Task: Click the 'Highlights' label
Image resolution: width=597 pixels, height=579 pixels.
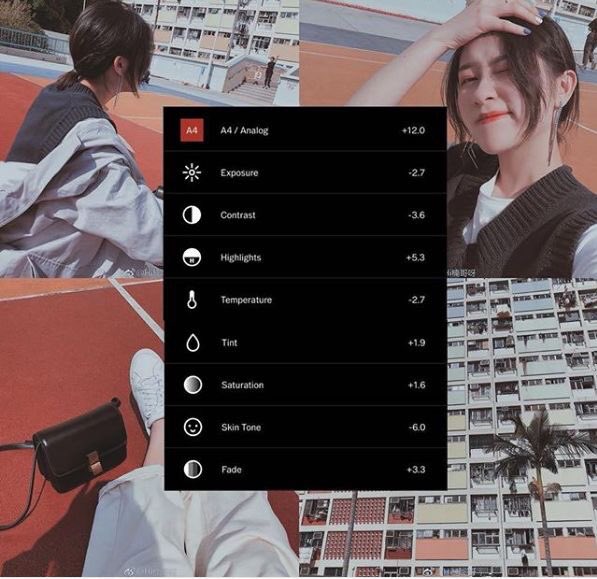Action: [241, 258]
